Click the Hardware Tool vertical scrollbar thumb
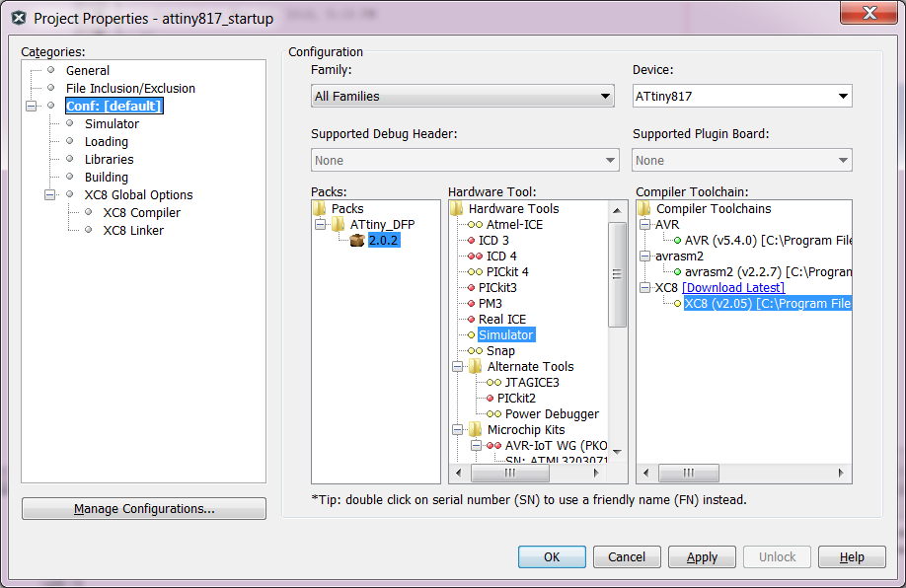 pos(617,274)
